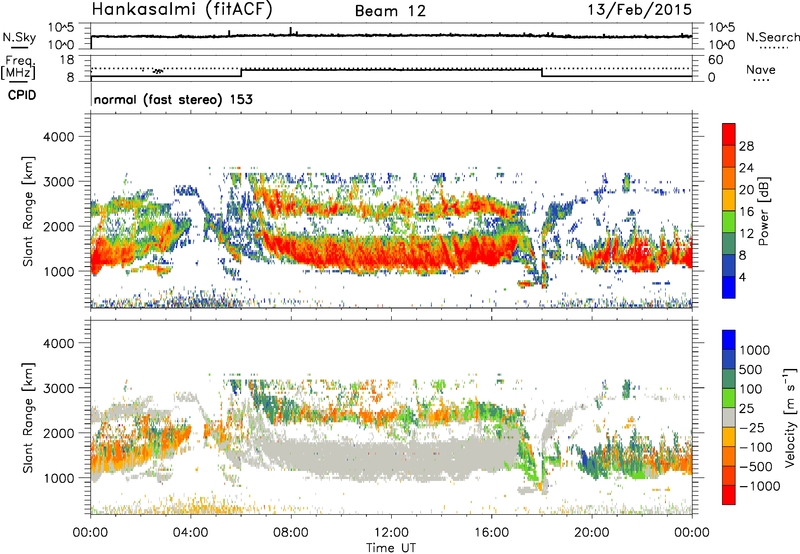
Task: Click the blue bottom of power colorbar
Action: (x=729, y=287)
